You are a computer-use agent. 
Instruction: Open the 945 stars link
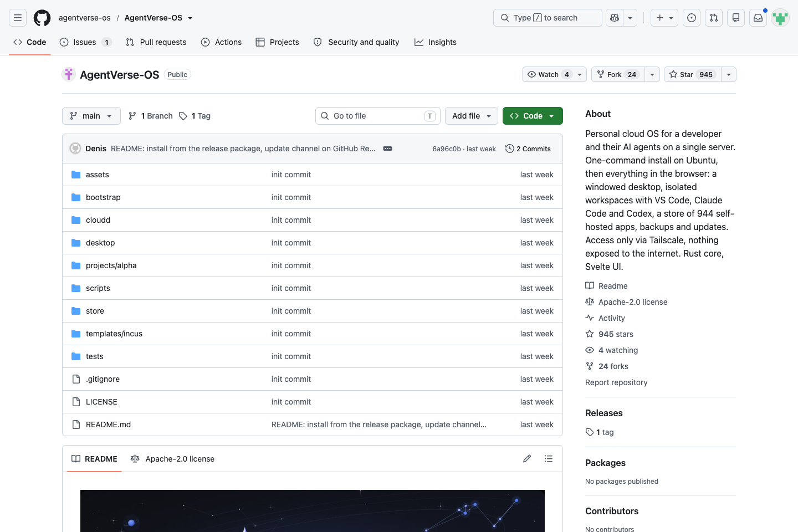click(610, 334)
